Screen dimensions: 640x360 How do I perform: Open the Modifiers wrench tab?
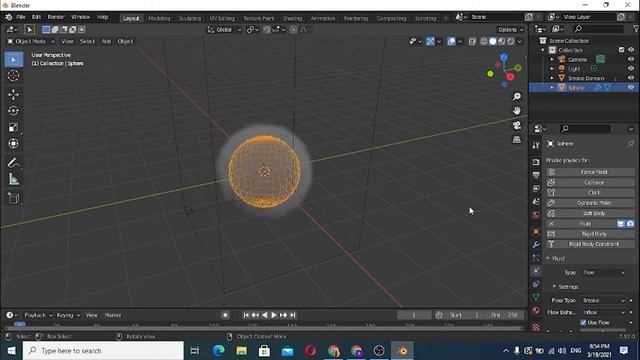[536, 244]
